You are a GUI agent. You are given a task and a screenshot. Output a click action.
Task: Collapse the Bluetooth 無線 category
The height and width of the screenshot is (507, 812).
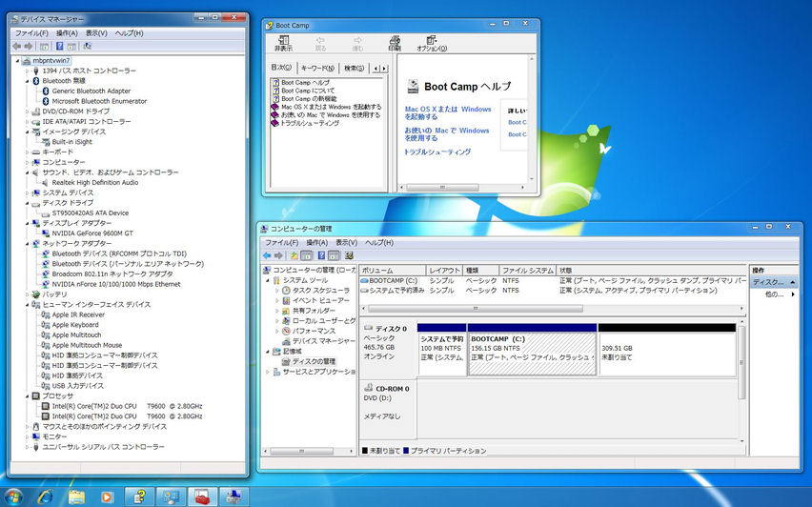click(28, 81)
